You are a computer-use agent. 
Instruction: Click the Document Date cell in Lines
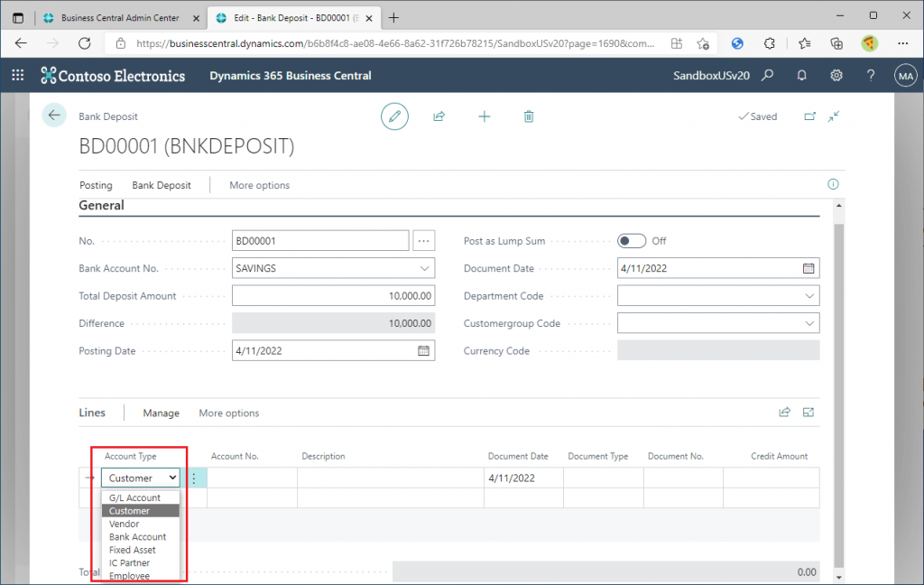(x=523, y=478)
